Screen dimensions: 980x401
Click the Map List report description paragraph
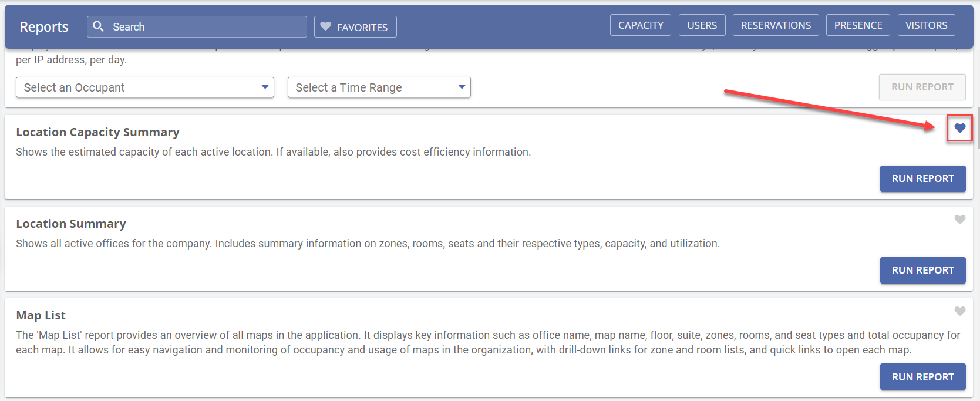tap(488, 342)
